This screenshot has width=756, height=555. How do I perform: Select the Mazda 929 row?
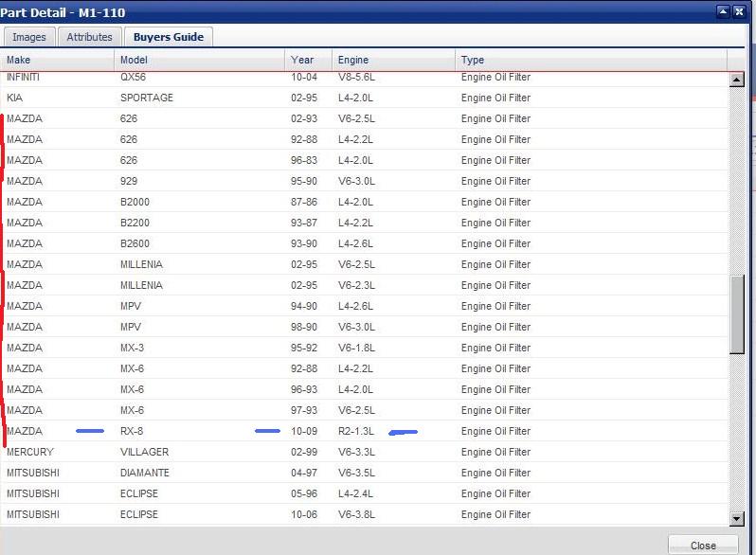point(364,181)
